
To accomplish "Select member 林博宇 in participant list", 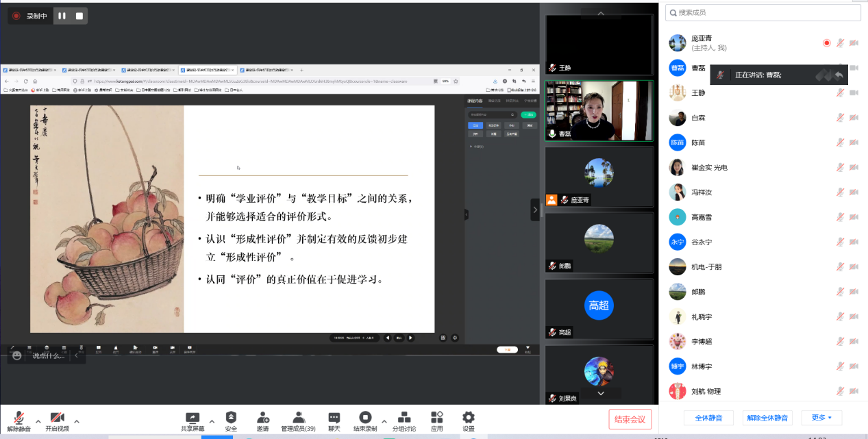I will (763, 366).
